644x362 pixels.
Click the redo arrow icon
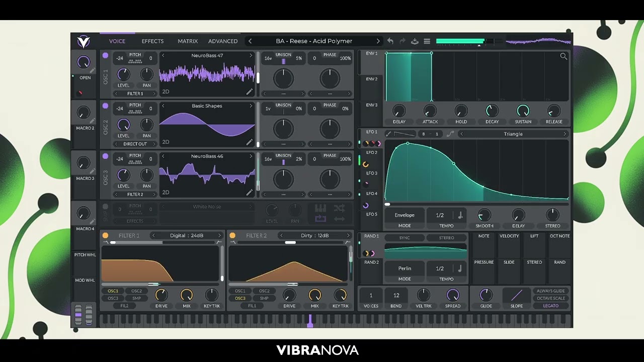click(403, 41)
